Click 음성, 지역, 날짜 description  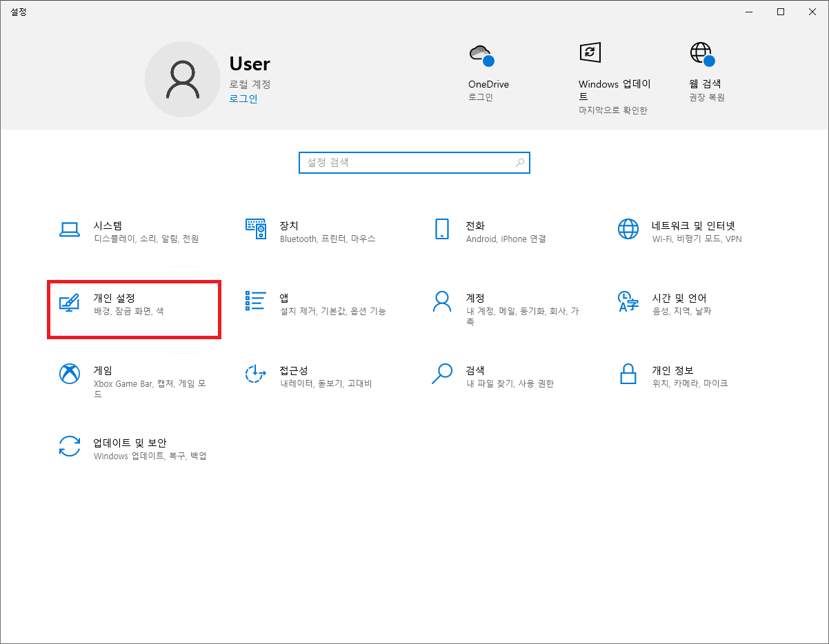[x=682, y=311]
